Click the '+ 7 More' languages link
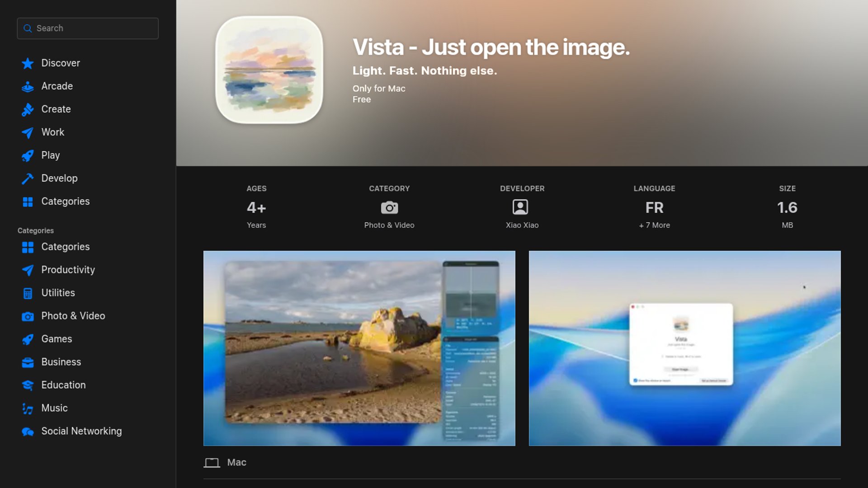This screenshot has height=488, width=868. (x=654, y=225)
